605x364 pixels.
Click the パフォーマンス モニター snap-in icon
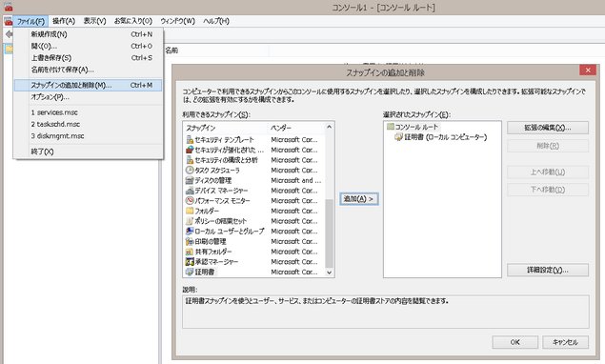(x=190, y=201)
